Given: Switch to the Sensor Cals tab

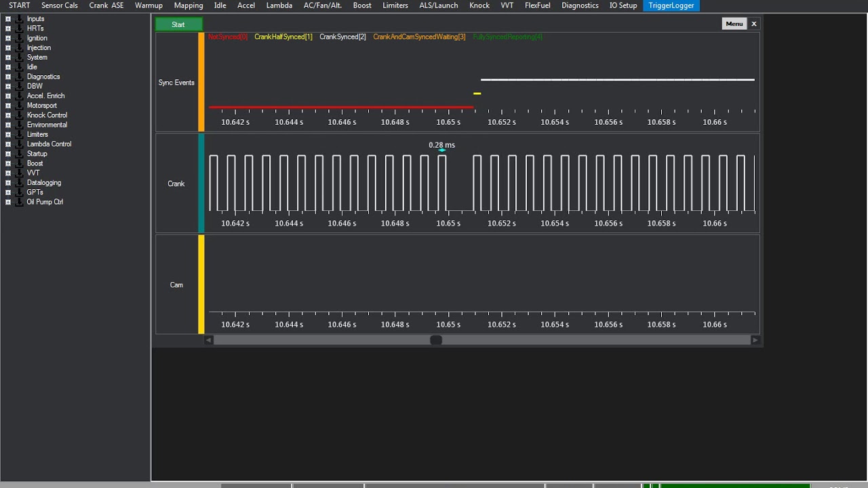Looking at the screenshot, I should [60, 5].
